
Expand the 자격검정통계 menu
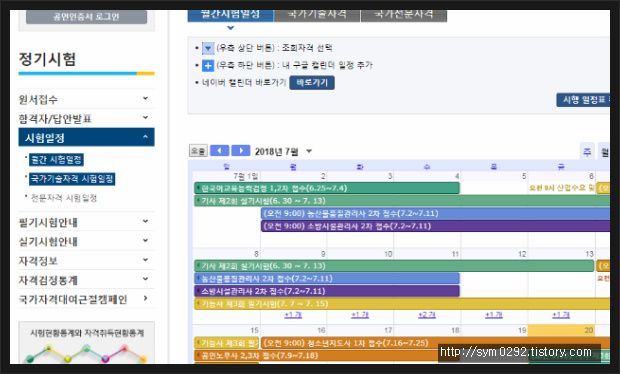point(86,280)
